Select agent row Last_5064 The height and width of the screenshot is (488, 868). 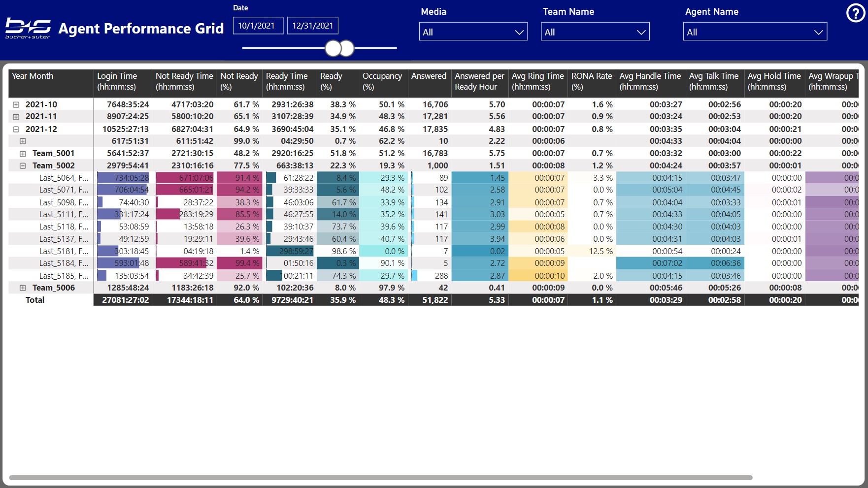64,178
